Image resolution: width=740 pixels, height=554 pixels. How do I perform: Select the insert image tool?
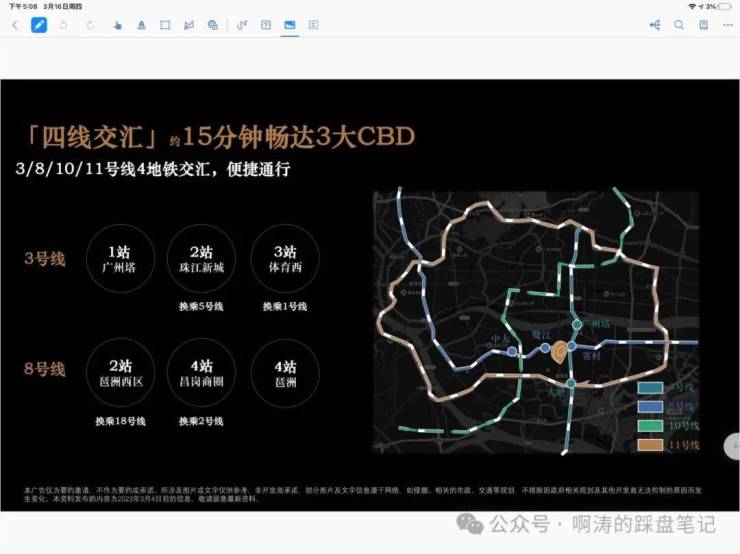290,24
